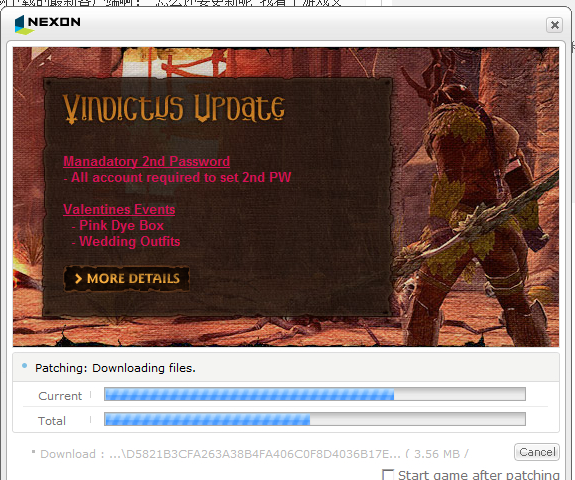Click the Download file path text
This screenshot has height=480, width=575.
[253, 454]
